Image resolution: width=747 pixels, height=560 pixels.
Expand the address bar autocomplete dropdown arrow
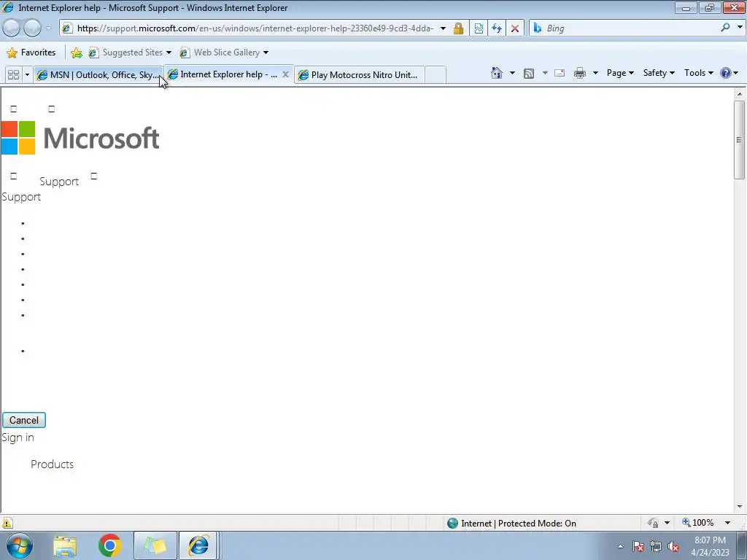coord(443,28)
